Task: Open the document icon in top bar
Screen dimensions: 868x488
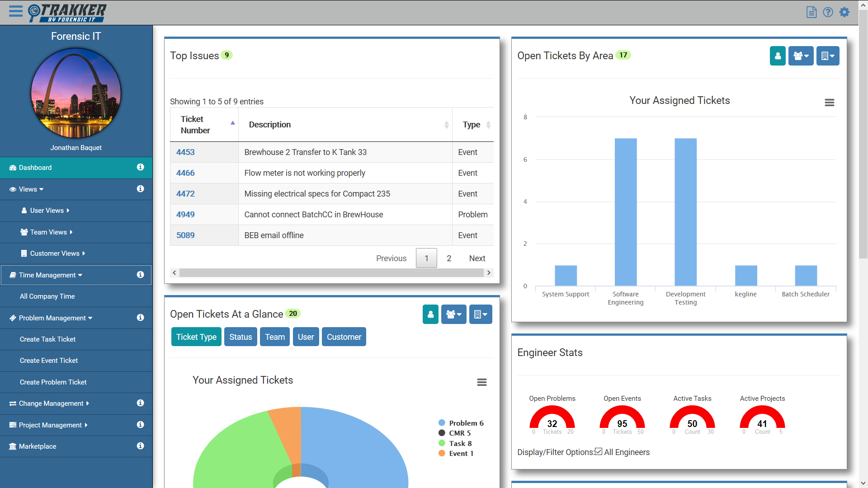Action: [x=811, y=12]
